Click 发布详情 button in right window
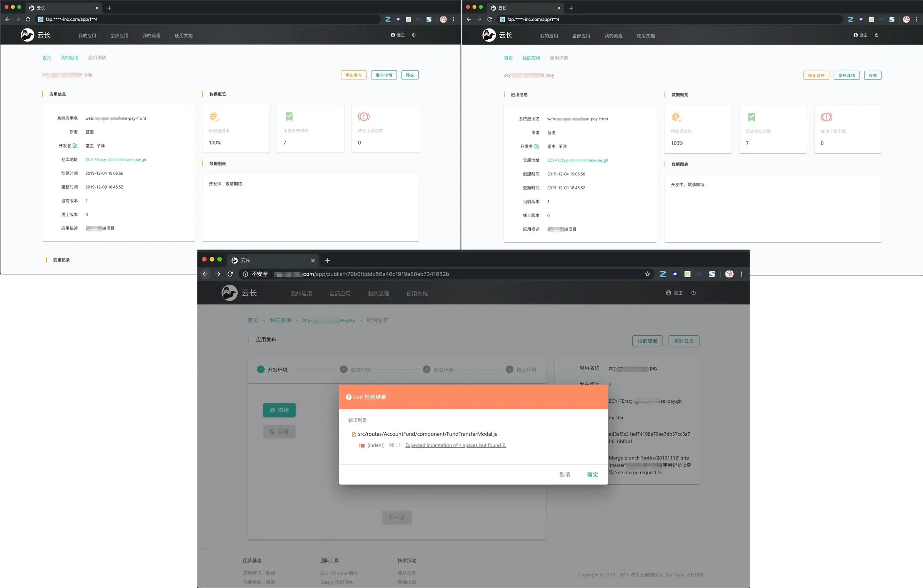Image resolution: width=923 pixels, height=588 pixels. [x=846, y=75]
